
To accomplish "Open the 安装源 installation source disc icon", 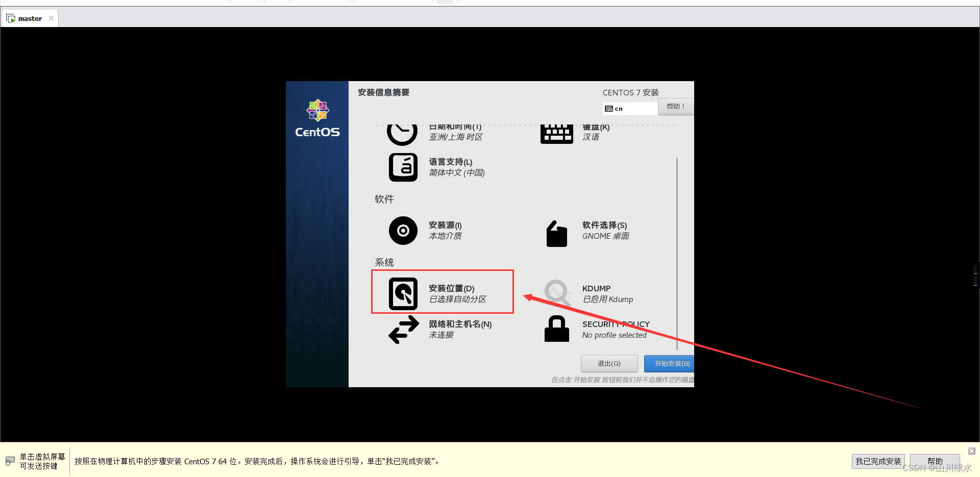I will [x=403, y=231].
